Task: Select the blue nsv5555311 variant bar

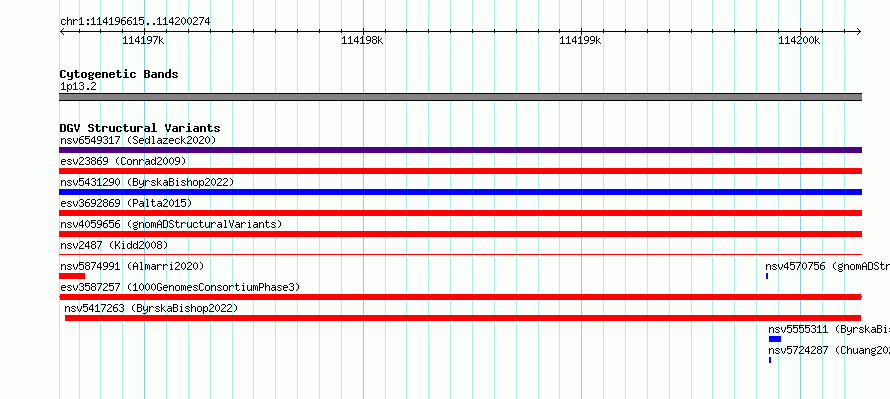Action: pos(775,339)
